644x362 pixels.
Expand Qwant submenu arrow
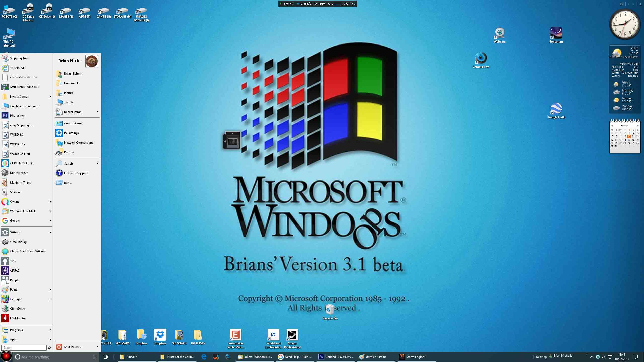(x=50, y=201)
